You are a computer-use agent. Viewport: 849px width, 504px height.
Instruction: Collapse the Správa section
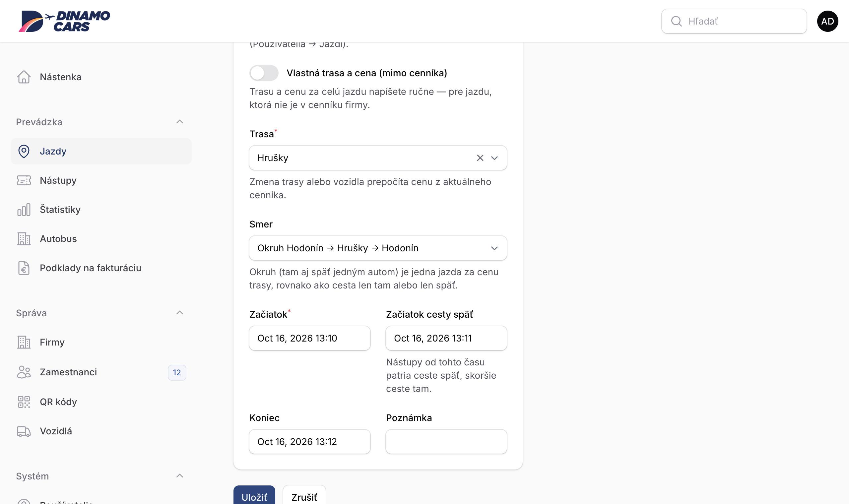click(180, 313)
